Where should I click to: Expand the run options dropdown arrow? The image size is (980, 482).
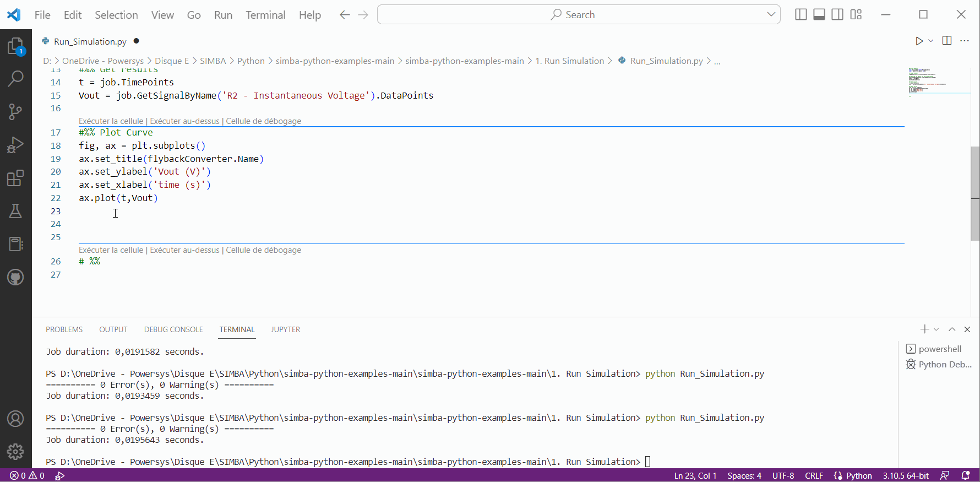click(931, 41)
